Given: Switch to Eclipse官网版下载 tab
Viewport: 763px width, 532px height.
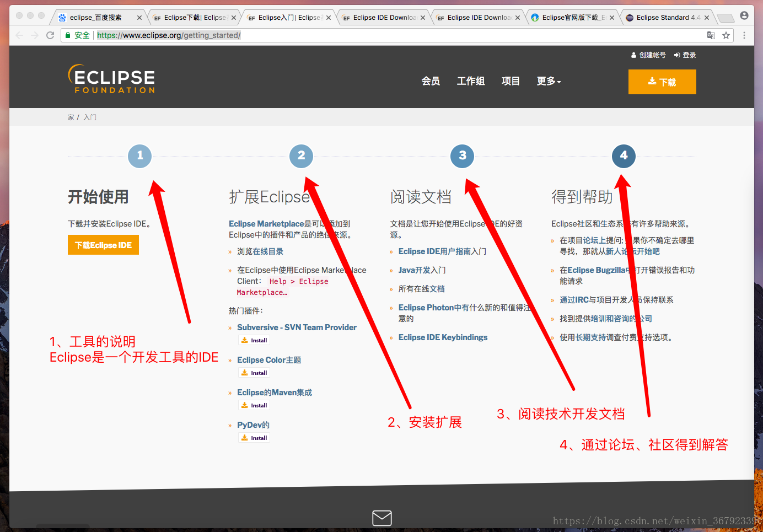Looking at the screenshot, I should click(573, 18).
